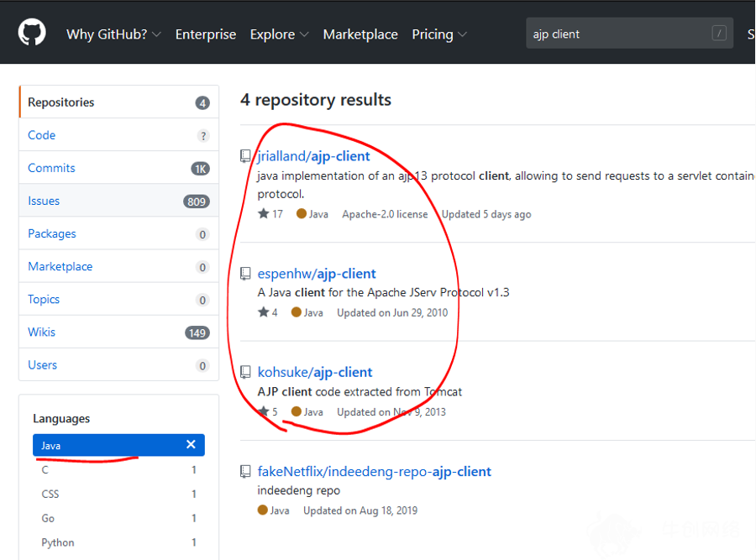Filter results by Python language
756x560 pixels.
(x=118, y=542)
